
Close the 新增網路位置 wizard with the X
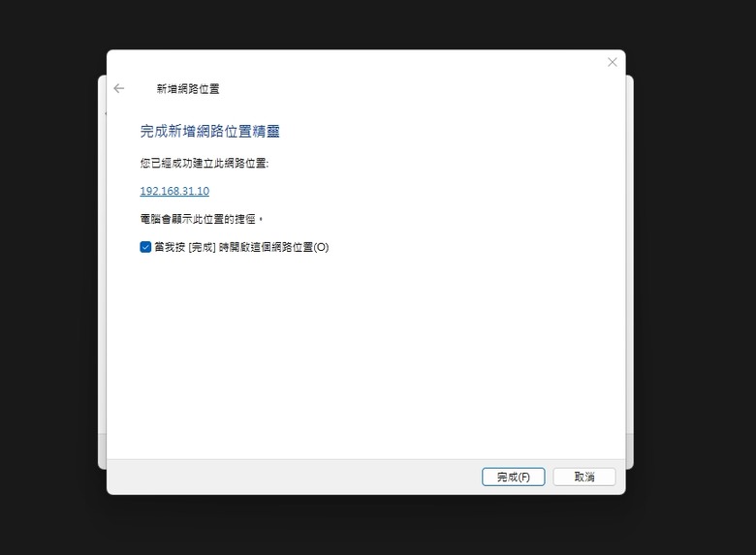click(613, 62)
